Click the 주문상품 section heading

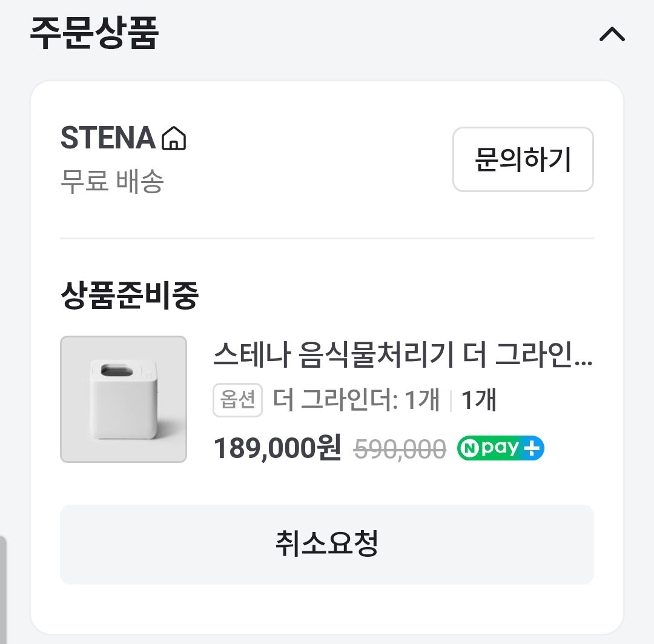(94, 33)
